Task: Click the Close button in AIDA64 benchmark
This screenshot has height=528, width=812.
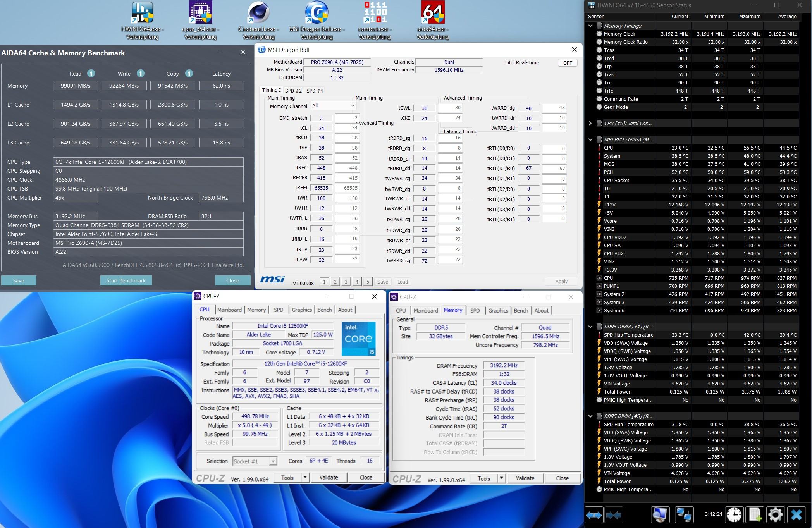Action: coord(232,280)
